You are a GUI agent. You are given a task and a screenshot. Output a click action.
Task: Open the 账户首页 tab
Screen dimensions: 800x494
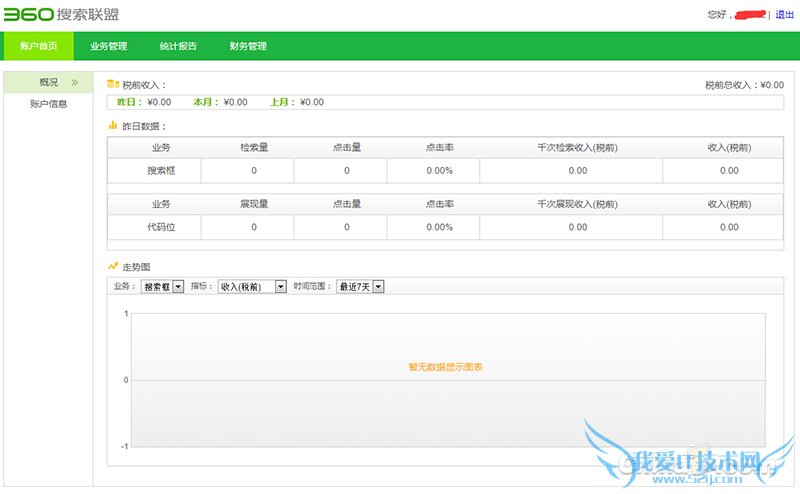point(39,46)
